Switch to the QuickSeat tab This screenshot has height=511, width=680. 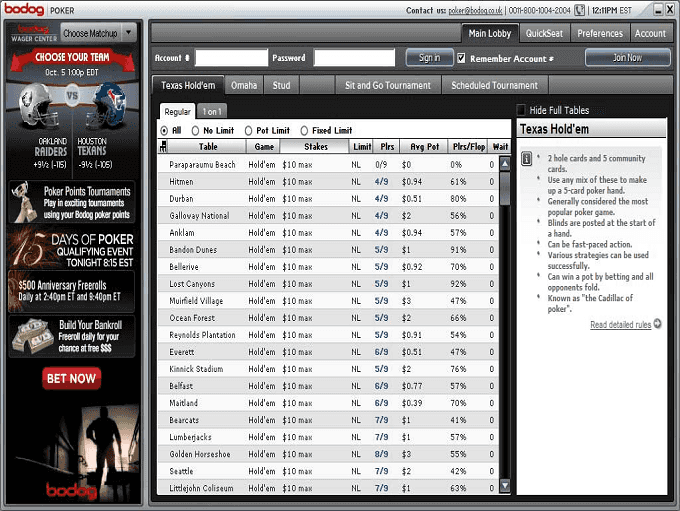(x=544, y=33)
